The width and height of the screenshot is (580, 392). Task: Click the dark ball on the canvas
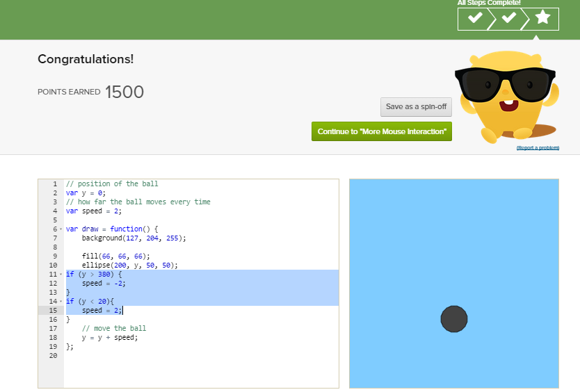tap(454, 319)
